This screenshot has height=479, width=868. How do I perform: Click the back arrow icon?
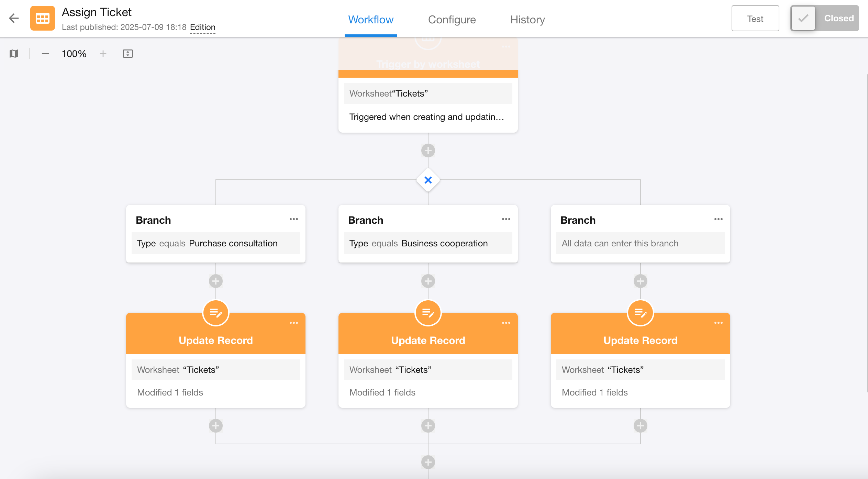pos(14,18)
